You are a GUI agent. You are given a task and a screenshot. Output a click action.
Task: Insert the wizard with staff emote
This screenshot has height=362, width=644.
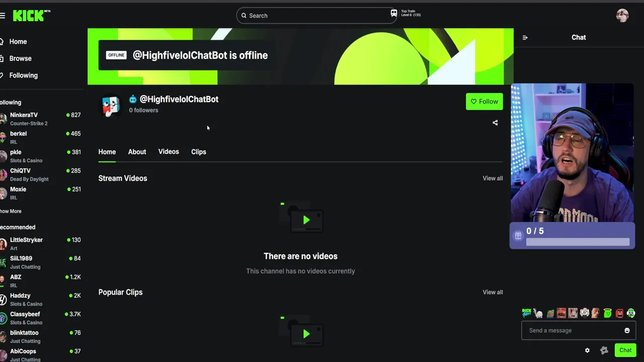tap(538, 313)
